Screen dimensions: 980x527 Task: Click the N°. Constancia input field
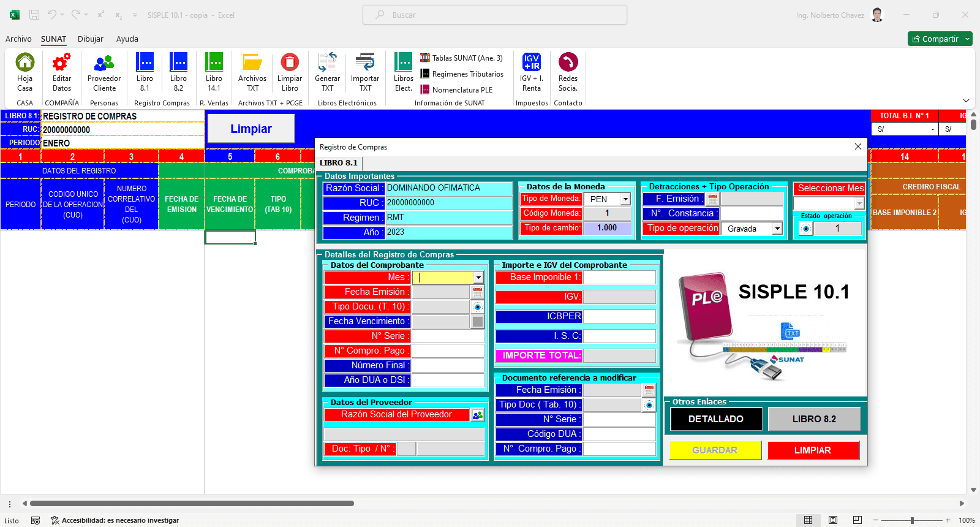pyautogui.click(x=752, y=214)
